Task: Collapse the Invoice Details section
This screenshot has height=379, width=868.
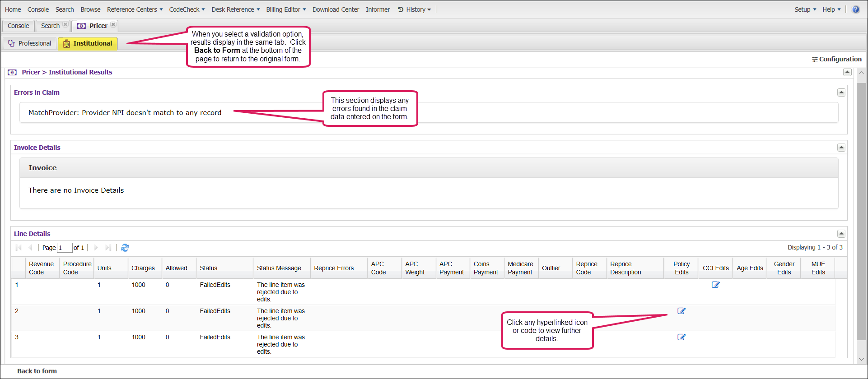Action: coord(841,148)
